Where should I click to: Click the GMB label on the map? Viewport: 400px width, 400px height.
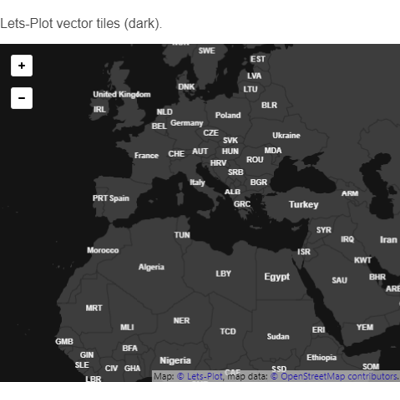coord(64,342)
